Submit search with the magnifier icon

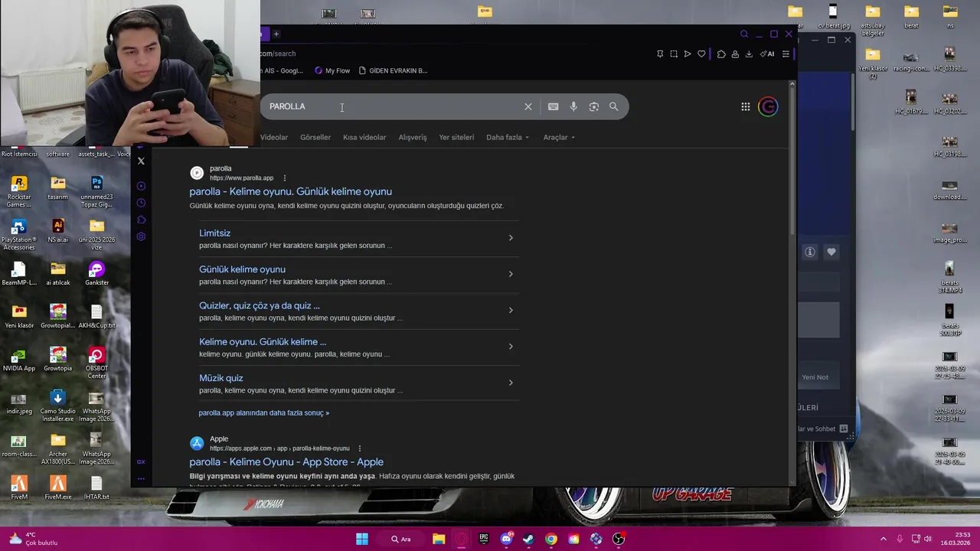(613, 107)
